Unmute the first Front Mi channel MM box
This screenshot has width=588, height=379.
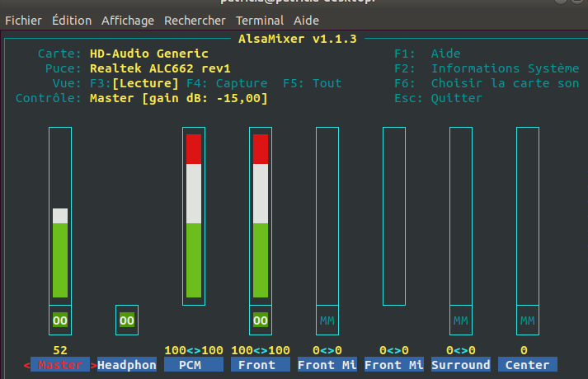tap(327, 321)
